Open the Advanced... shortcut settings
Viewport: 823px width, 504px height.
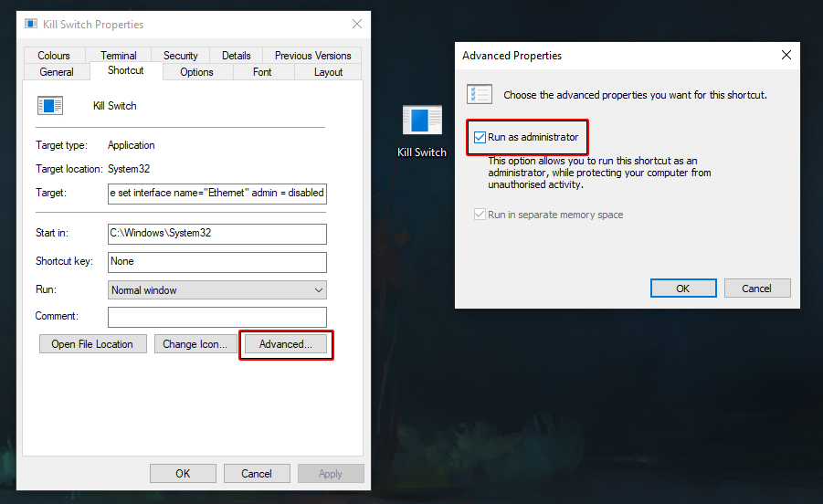click(286, 344)
